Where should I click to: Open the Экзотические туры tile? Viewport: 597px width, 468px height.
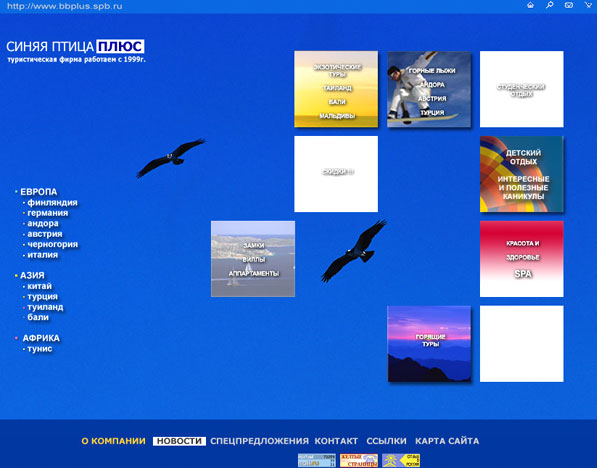pos(336,89)
